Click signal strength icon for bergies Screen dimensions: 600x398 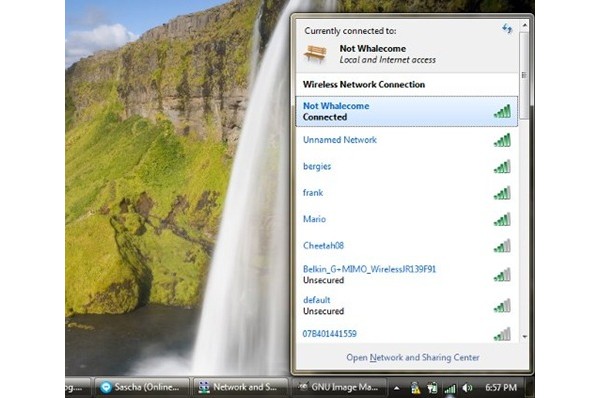[x=502, y=167]
